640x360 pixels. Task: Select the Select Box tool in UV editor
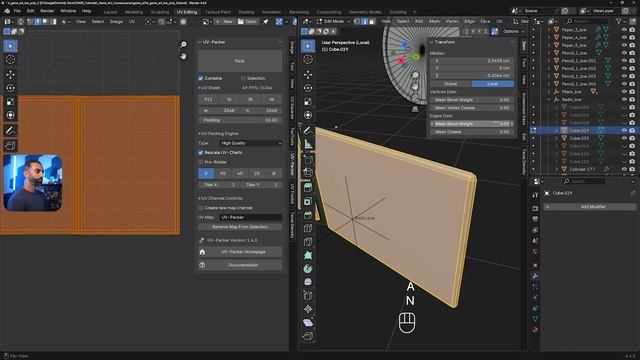[10, 46]
